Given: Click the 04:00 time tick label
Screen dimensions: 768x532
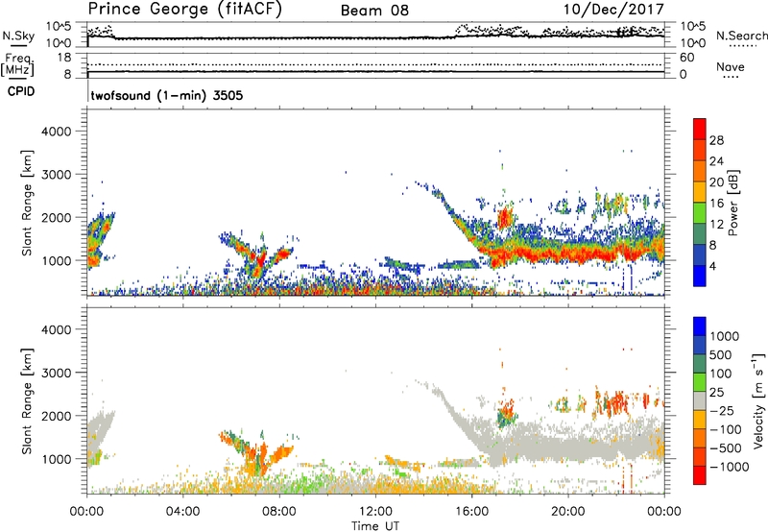Looking at the screenshot, I should click(x=182, y=512).
